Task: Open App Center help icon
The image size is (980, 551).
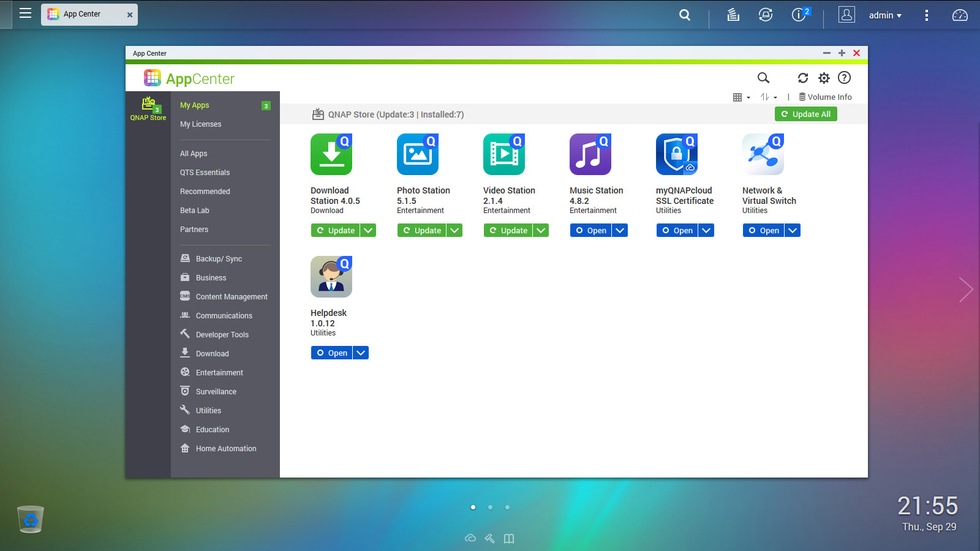Action: 845,78
